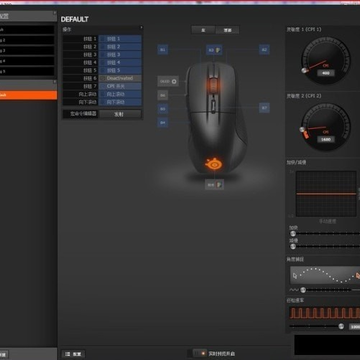Click the angle snapping slider handle
The image size is (360, 360).
tap(303, 290)
